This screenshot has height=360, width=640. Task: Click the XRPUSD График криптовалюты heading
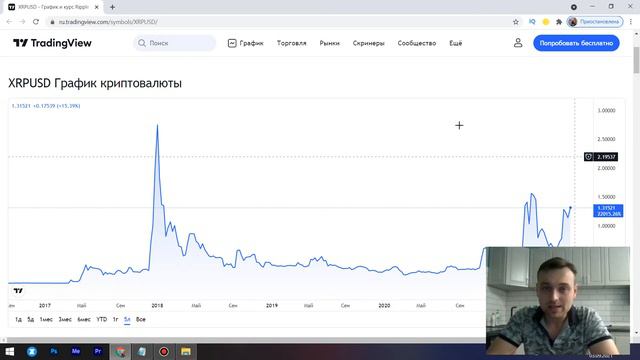click(95, 83)
